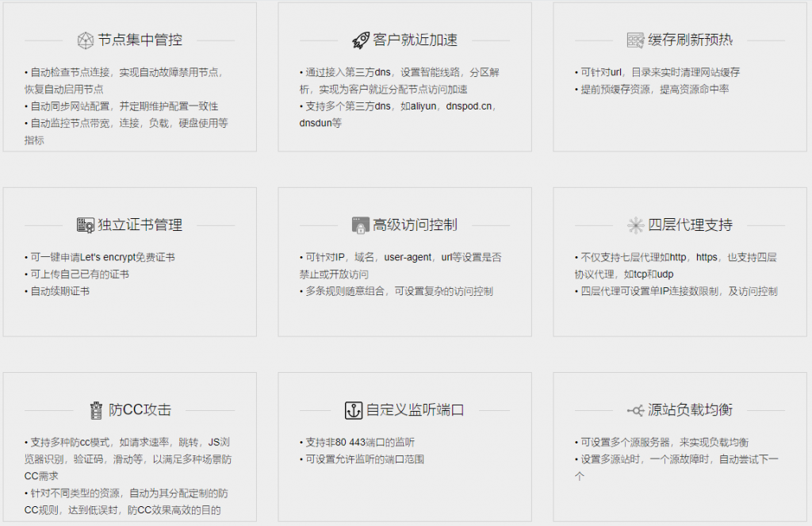Image resolution: width=812 pixels, height=526 pixels.
Task: Select the 节点集中管控 heading
Action: pos(140,40)
